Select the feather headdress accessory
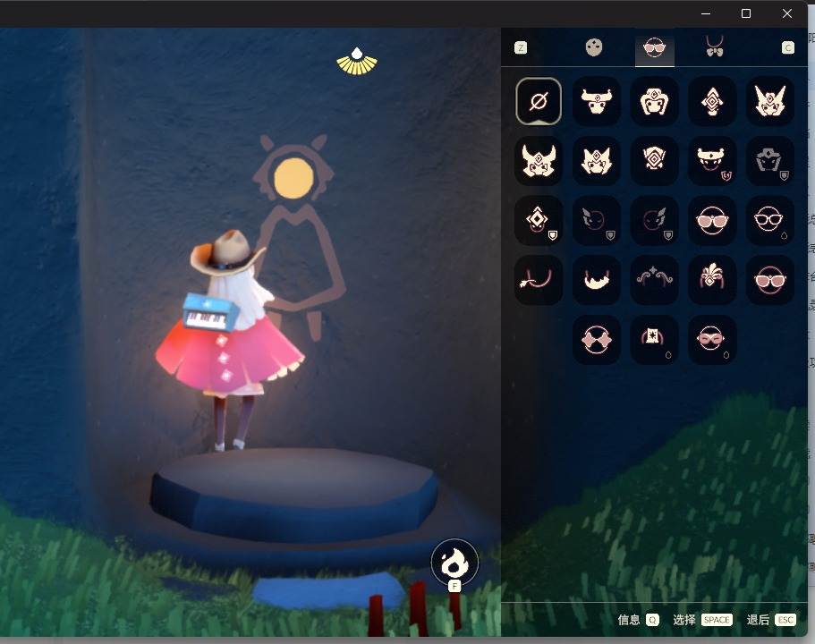 pyautogui.click(x=712, y=280)
